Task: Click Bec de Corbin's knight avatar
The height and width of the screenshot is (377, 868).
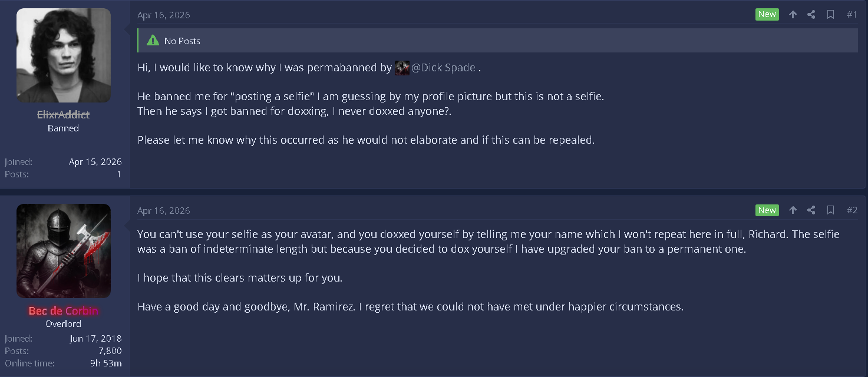Action: coord(64,251)
